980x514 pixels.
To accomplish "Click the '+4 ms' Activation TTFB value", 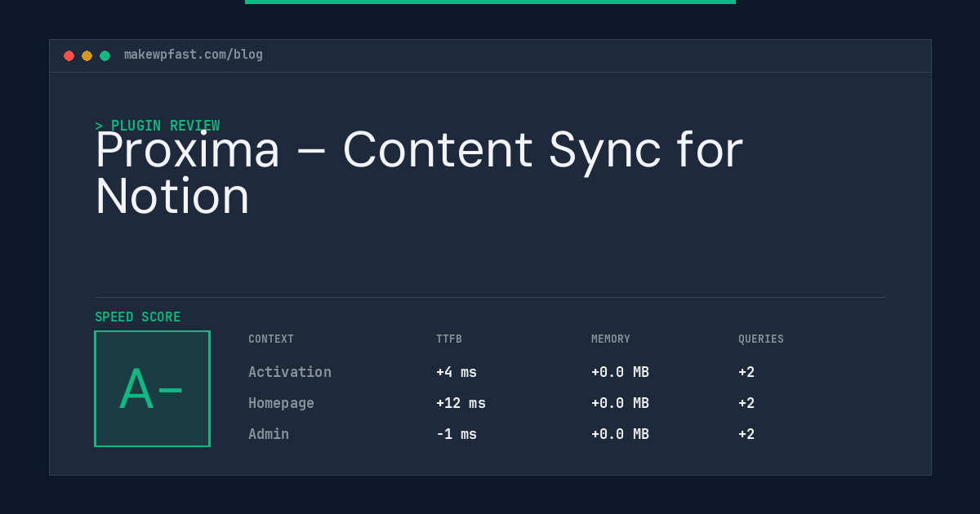I will click(x=457, y=372).
